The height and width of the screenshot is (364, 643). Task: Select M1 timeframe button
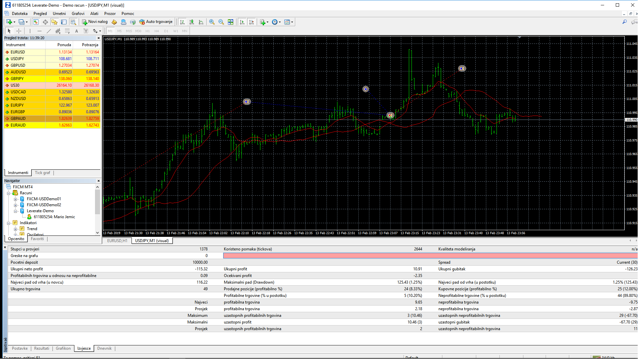110,31
